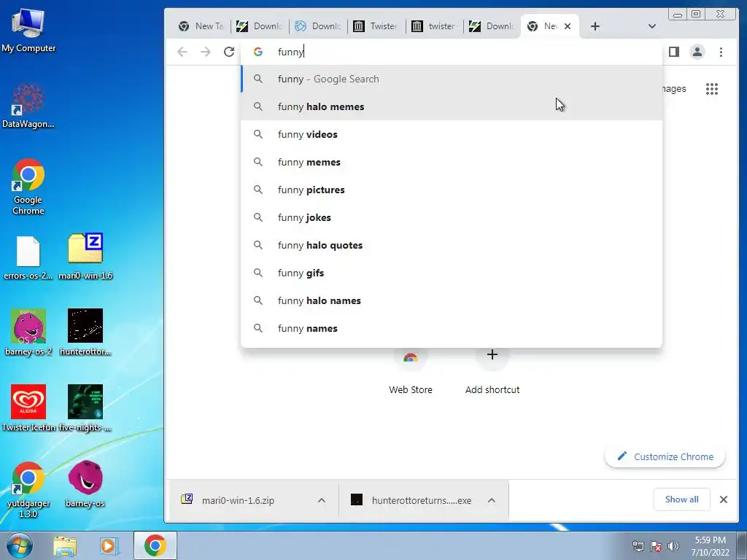
Task: Switch to the first New Tab tab
Action: [201, 26]
